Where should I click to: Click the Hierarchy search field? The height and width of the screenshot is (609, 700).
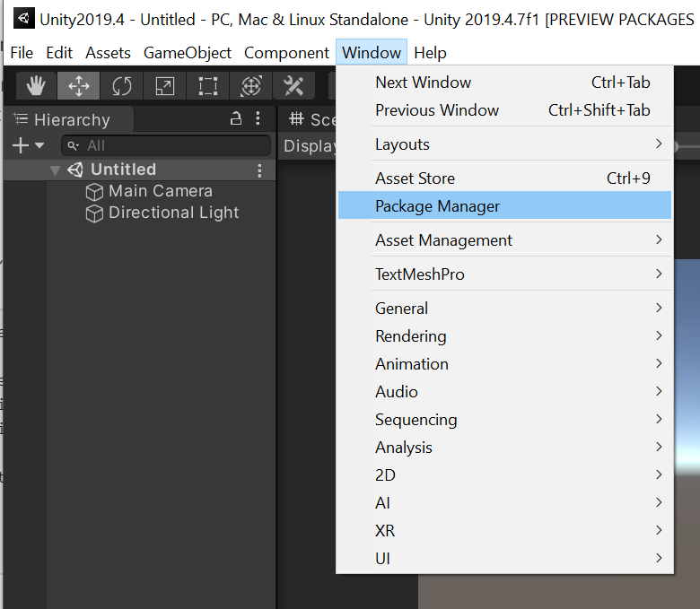(166, 145)
